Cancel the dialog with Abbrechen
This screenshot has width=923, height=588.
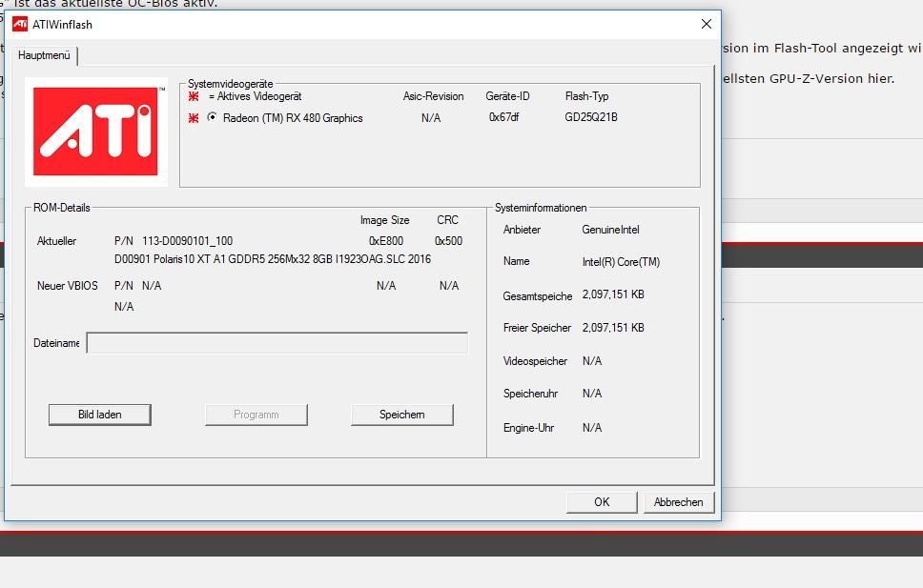(679, 502)
